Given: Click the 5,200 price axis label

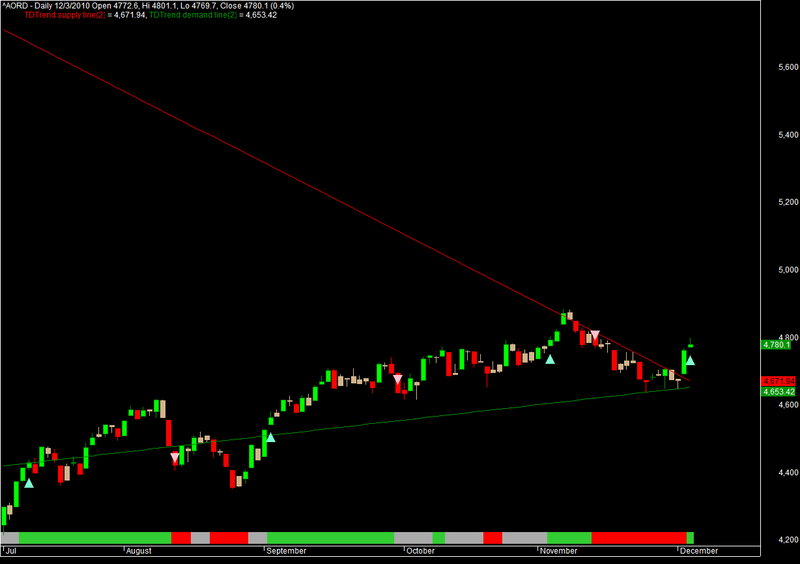Looking at the screenshot, I should (x=788, y=202).
